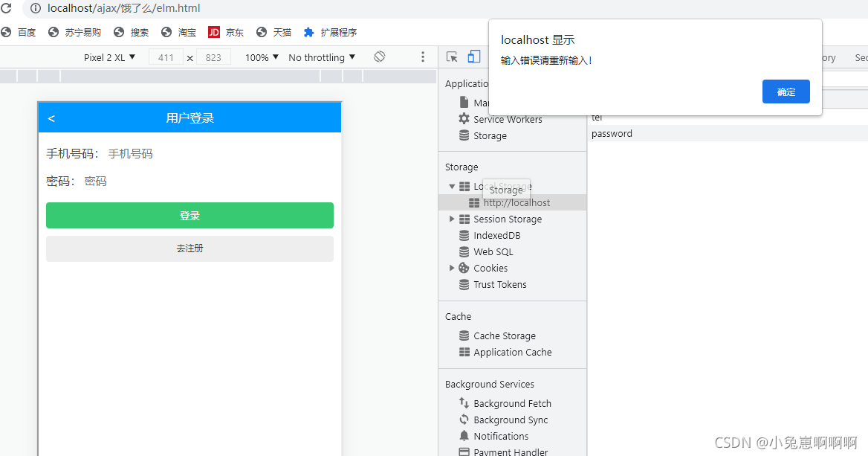Open the 100% zoom dropdown
868x456 pixels.
(262, 57)
